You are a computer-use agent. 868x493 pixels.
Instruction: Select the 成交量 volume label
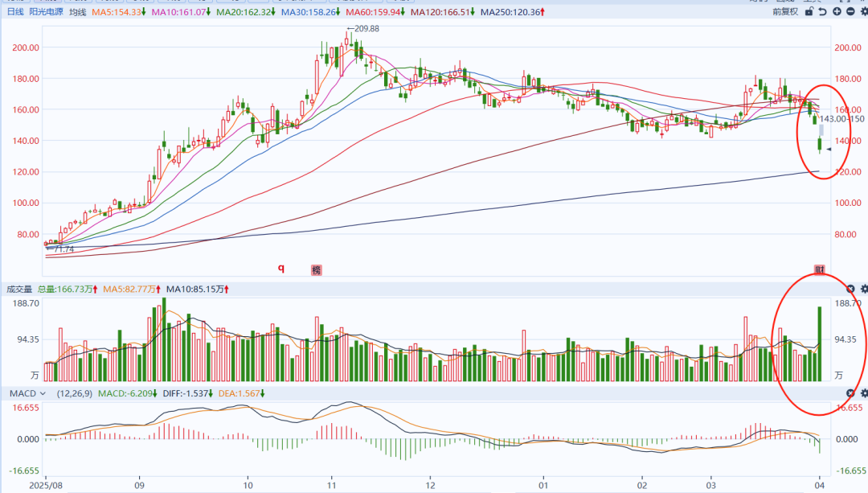coord(18,289)
